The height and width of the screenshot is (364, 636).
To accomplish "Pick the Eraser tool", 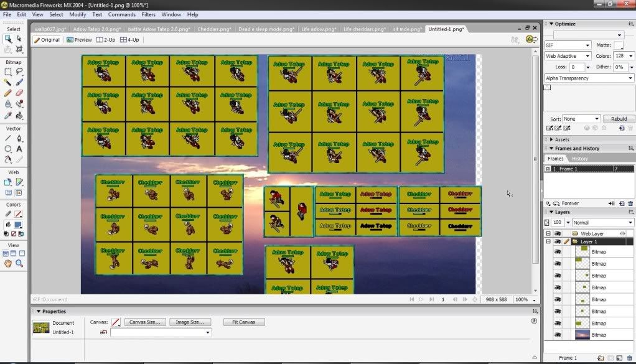I will 19,93.
